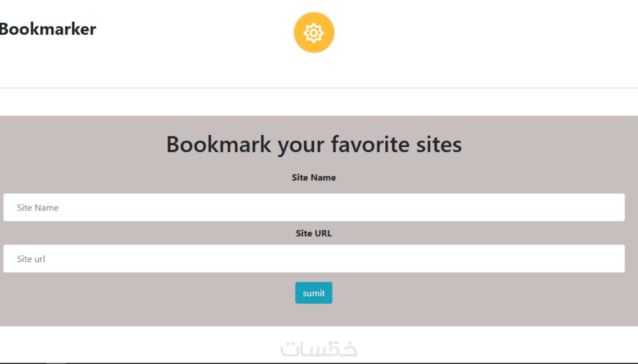Click the word 'URL' in the Site URL label
Screen dimensions: 638x364
pos(323,233)
